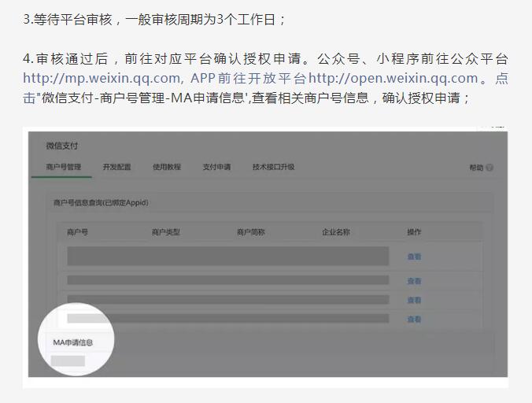The image size is (532, 403).
Task: Click the help question mark icon
Action: tap(490, 168)
